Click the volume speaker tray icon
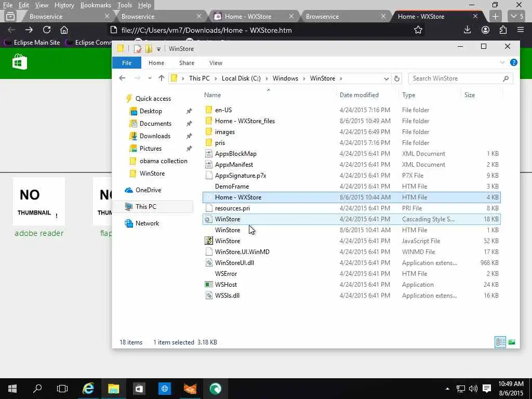This screenshot has width=532, height=399. tap(473, 389)
